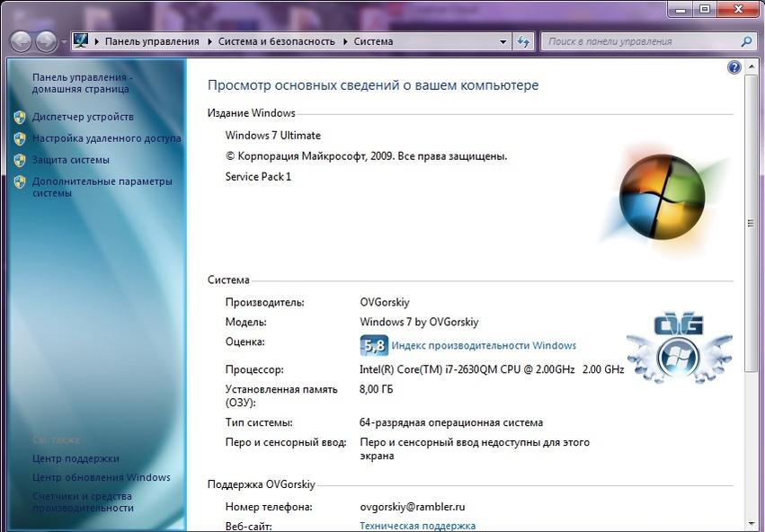The width and height of the screenshot is (765, 532).
Task: Open Защита системы
Action: (x=71, y=160)
